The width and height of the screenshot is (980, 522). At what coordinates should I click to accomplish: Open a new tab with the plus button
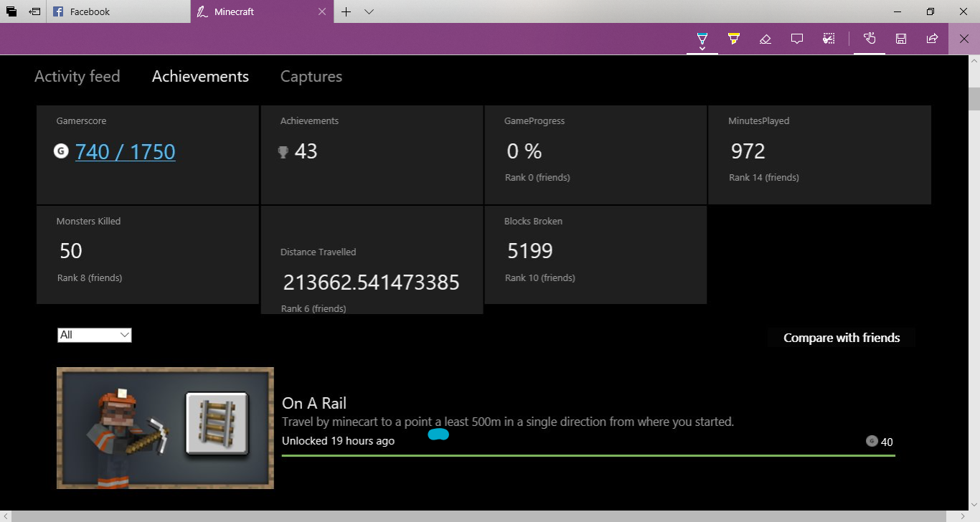point(346,11)
